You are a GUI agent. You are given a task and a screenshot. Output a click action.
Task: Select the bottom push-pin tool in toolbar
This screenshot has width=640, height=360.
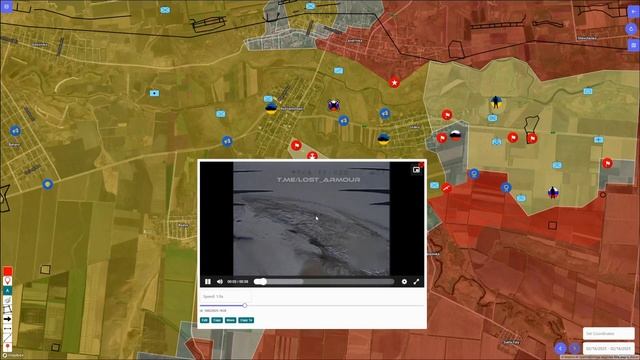coord(8,347)
